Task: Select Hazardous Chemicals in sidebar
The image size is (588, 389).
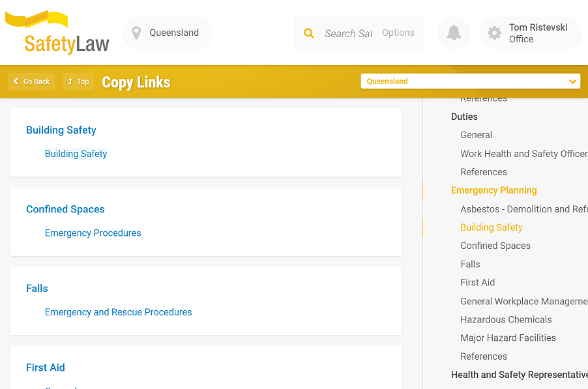Action: [506, 320]
